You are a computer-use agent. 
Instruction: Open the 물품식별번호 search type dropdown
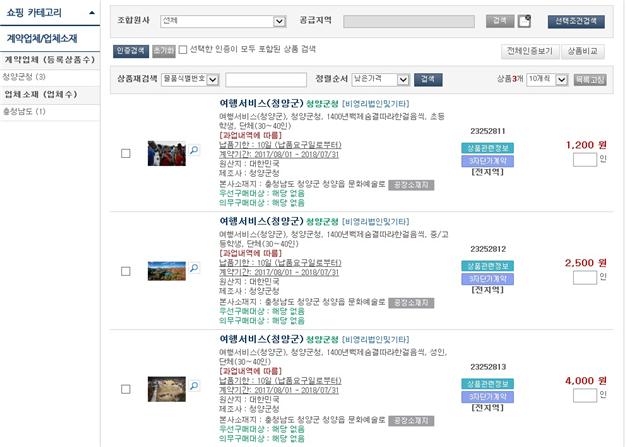(190, 79)
